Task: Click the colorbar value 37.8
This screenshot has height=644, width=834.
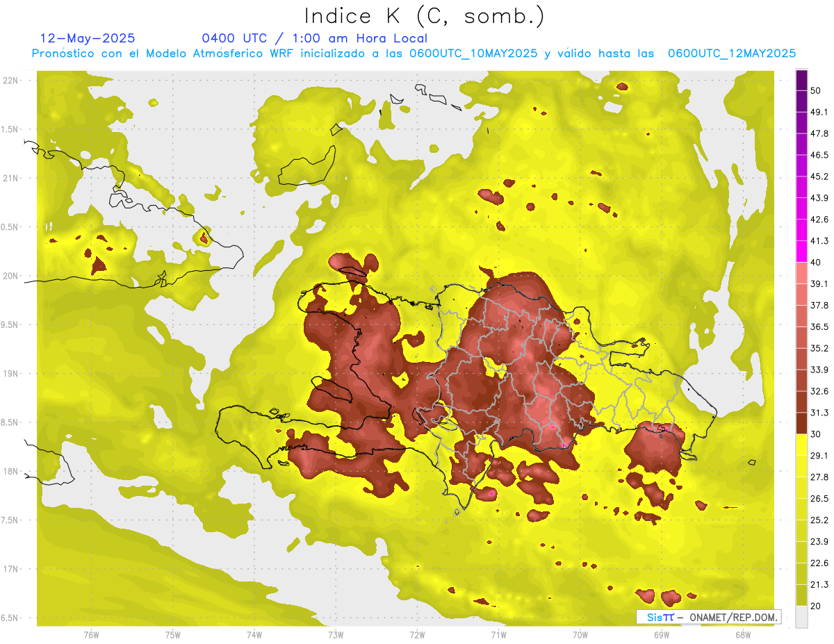Action: pos(819,305)
